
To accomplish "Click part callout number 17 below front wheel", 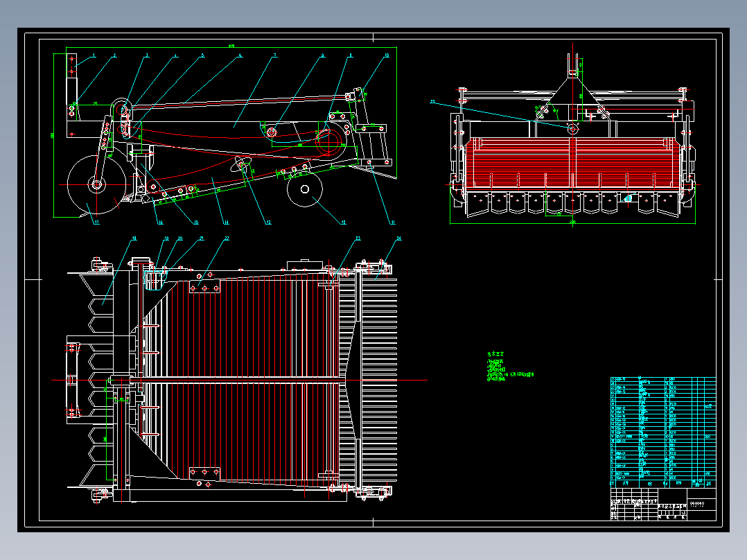I will point(96,222).
